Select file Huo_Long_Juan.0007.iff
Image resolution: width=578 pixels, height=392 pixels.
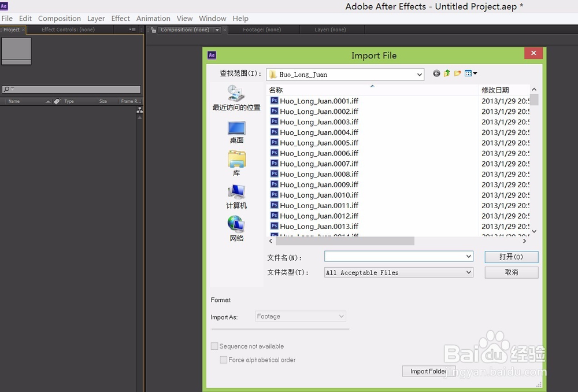tap(319, 164)
